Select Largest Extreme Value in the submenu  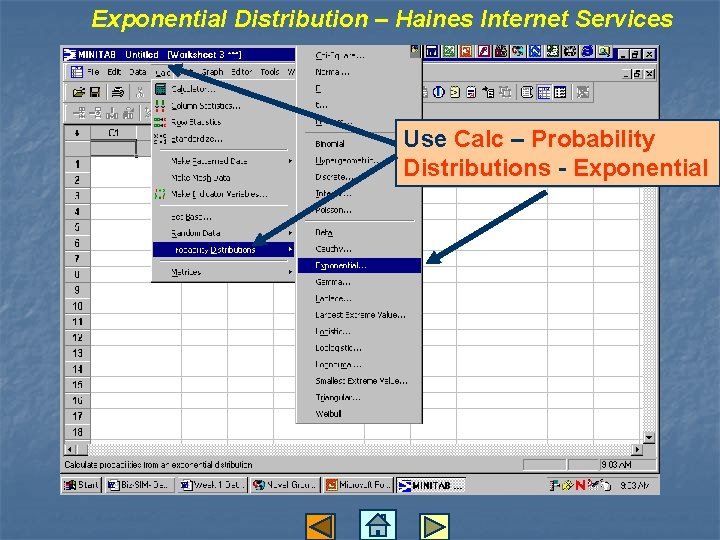click(359, 315)
